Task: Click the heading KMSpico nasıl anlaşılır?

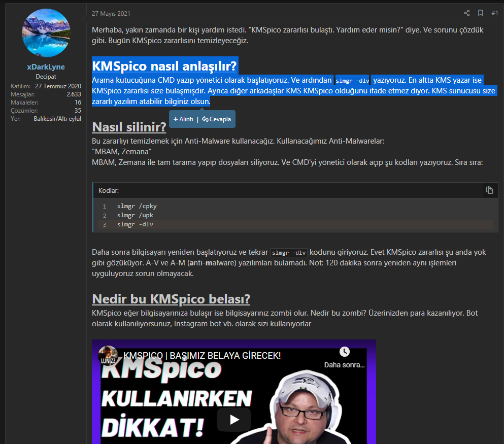Action: click(x=164, y=66)
